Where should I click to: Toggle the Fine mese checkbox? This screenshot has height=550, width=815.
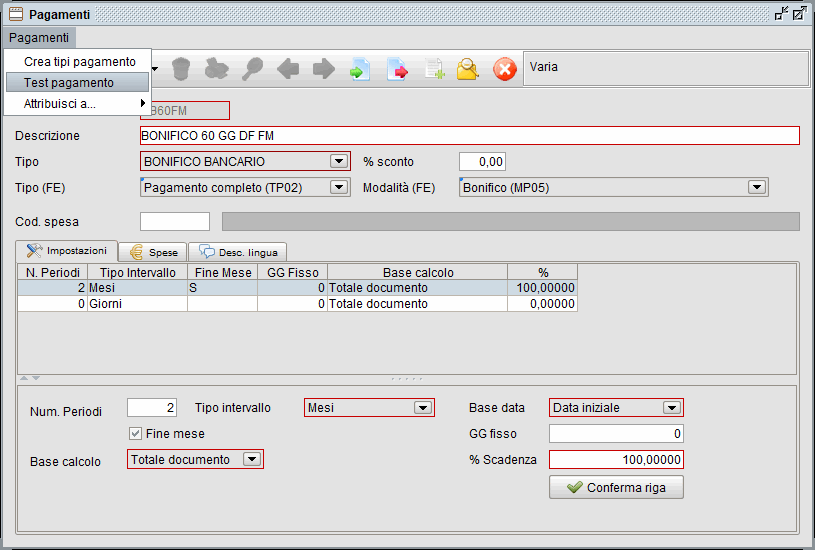coord(136,434)
